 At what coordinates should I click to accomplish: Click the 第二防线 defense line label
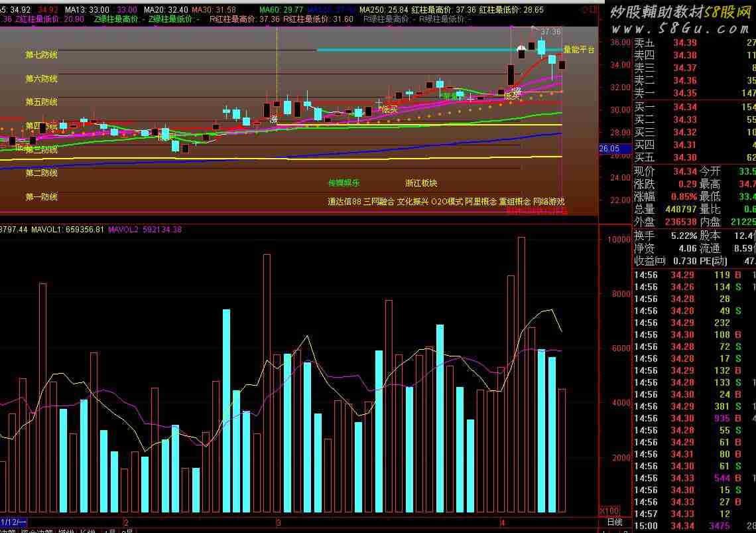42,173
